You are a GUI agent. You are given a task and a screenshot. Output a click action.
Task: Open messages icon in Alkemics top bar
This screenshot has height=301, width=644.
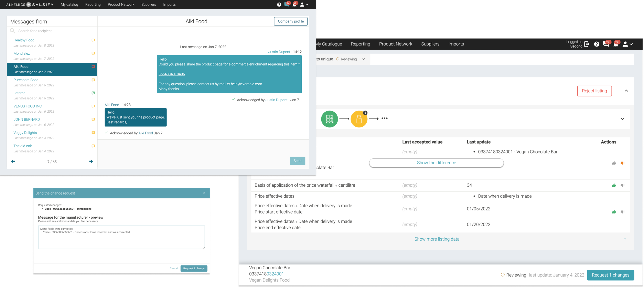tap(287, 4)
